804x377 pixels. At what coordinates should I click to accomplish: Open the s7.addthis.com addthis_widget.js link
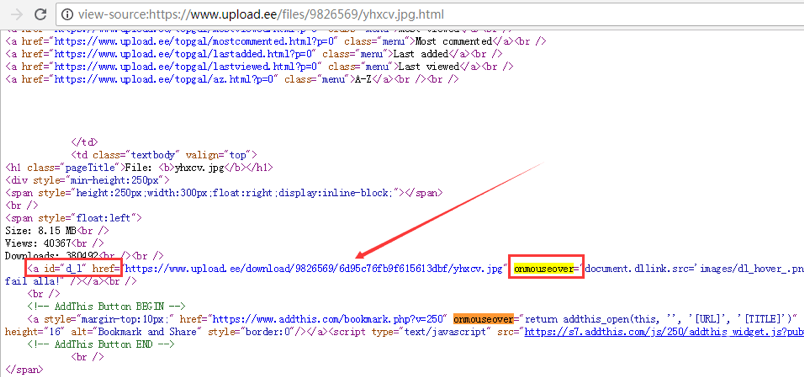[x=664, y=332]
